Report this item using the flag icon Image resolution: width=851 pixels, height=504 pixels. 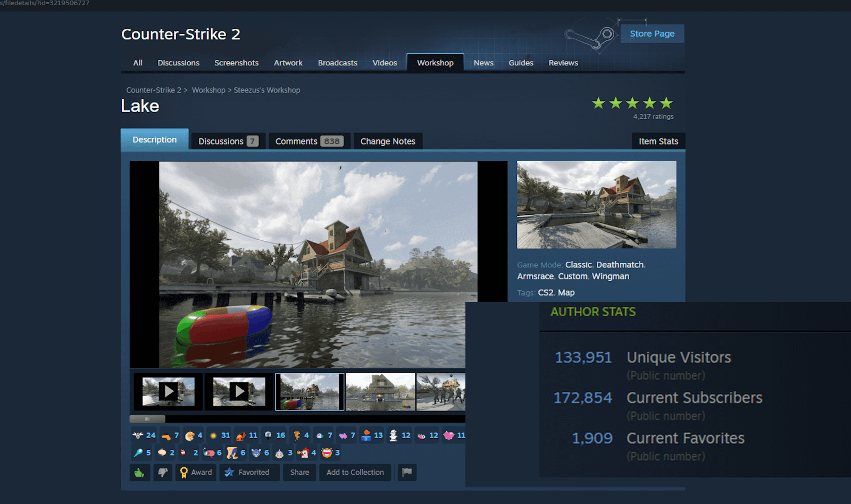click(x=407, y=472)
